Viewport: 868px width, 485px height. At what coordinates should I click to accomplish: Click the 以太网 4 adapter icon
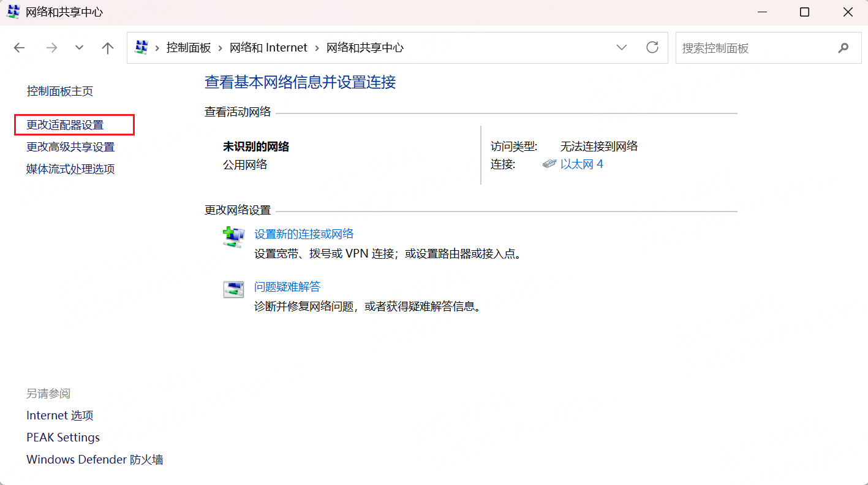(549, 164)
